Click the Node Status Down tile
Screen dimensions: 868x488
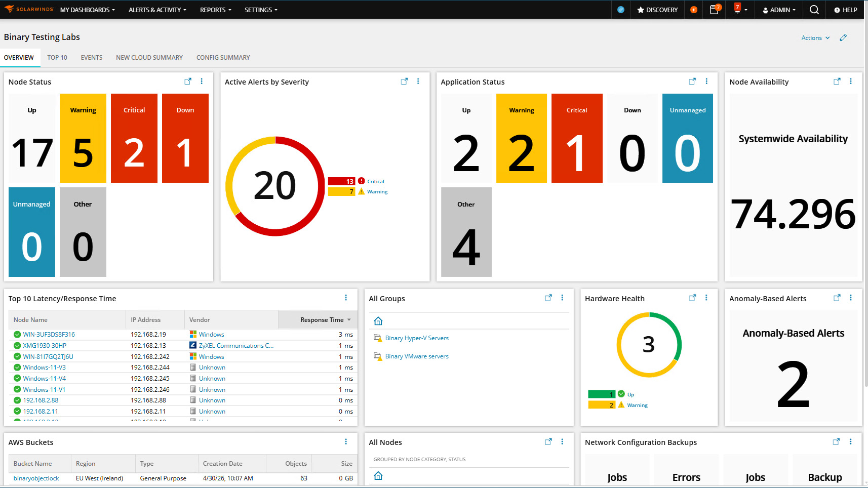click(185, 138)
